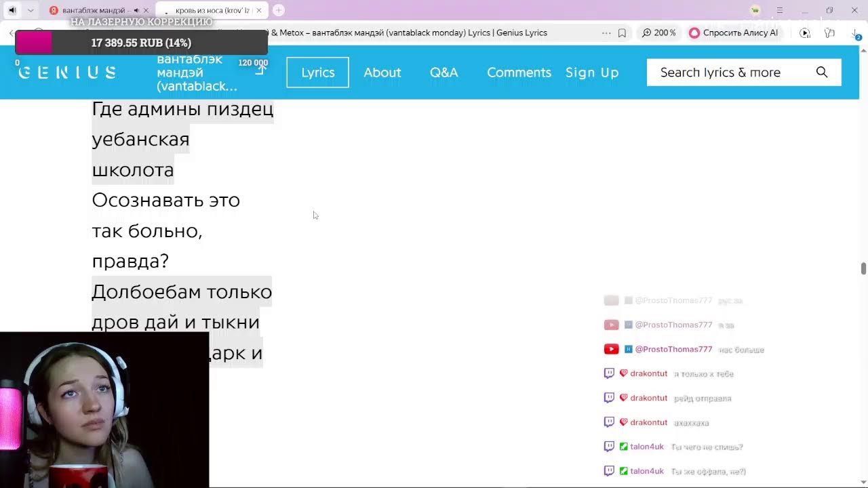Image resolution: width=868 pixels, height=488 pixels.
Task: Click the Twitch icon on talon4uk 'Ты чего не спишь?' message
Action: (609, 447)
